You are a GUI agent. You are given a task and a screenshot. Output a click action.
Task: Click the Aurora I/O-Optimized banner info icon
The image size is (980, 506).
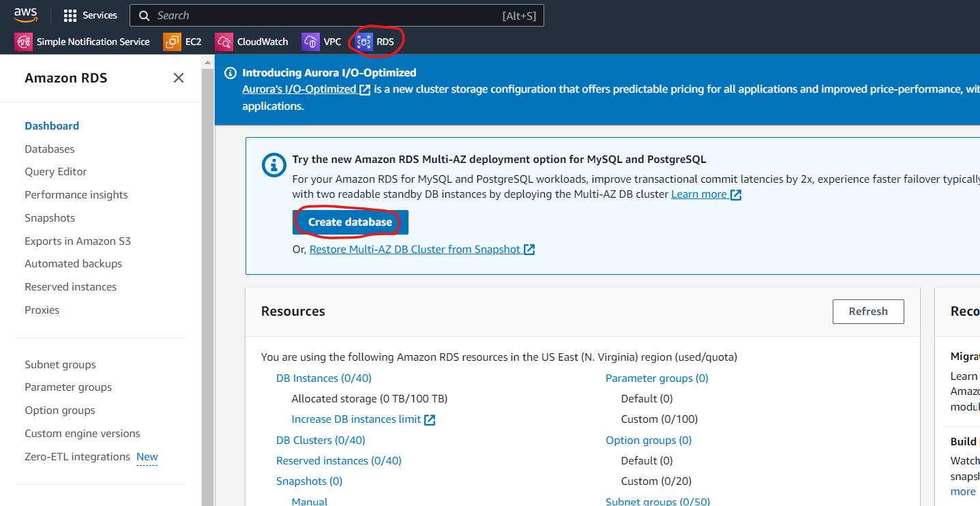tap(230, 73)
